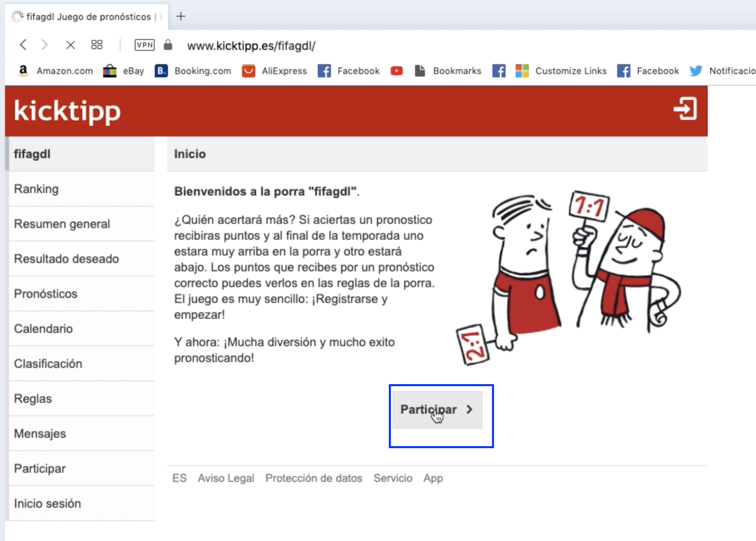Click the kicktipp logo

[67, 111]
